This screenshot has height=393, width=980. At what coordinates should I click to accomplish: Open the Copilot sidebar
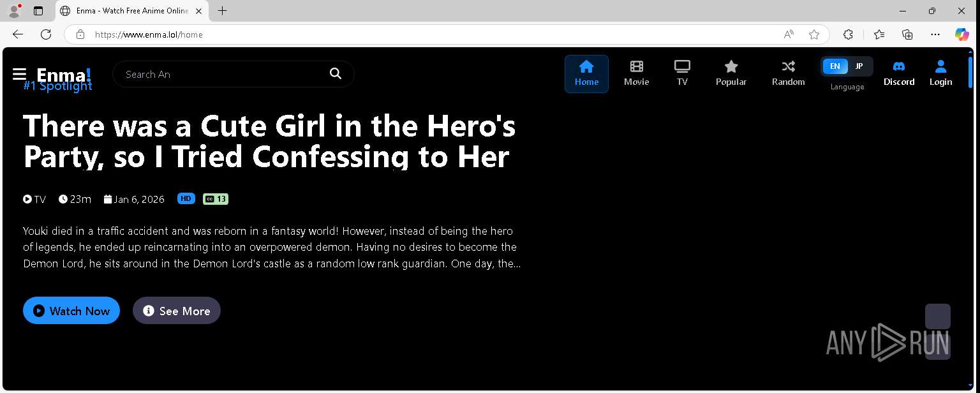(x=962, y=34)
